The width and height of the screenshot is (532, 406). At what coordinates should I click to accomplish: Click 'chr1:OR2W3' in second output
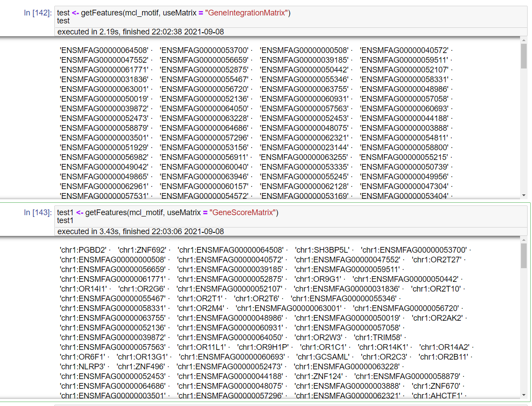[319, 338]
